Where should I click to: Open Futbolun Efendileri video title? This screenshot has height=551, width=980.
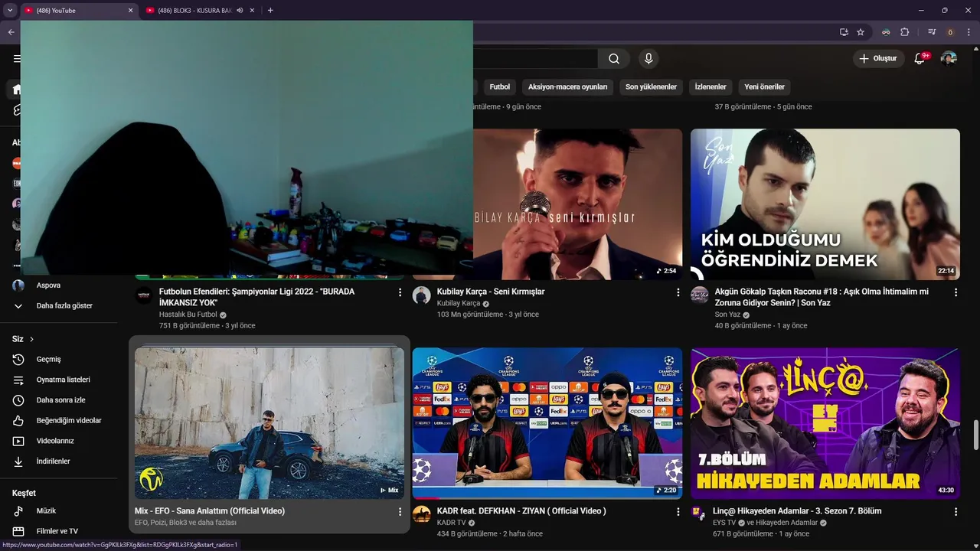click(256, 297)
